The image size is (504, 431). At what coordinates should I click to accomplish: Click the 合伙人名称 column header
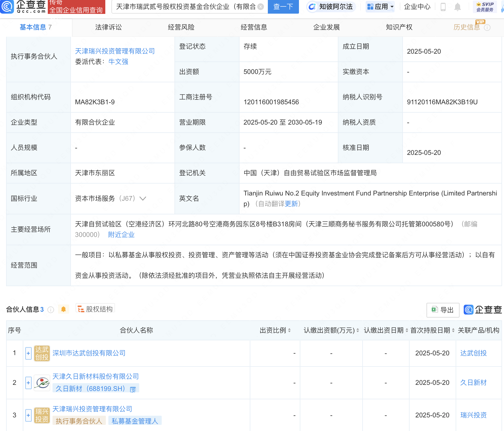tap(136, 330)
